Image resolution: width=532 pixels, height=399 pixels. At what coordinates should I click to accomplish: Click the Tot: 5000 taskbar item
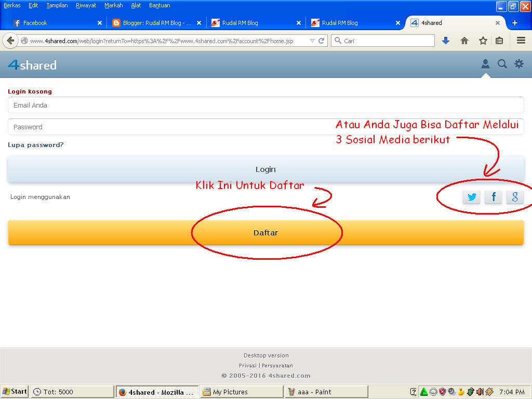click(73, 392)
